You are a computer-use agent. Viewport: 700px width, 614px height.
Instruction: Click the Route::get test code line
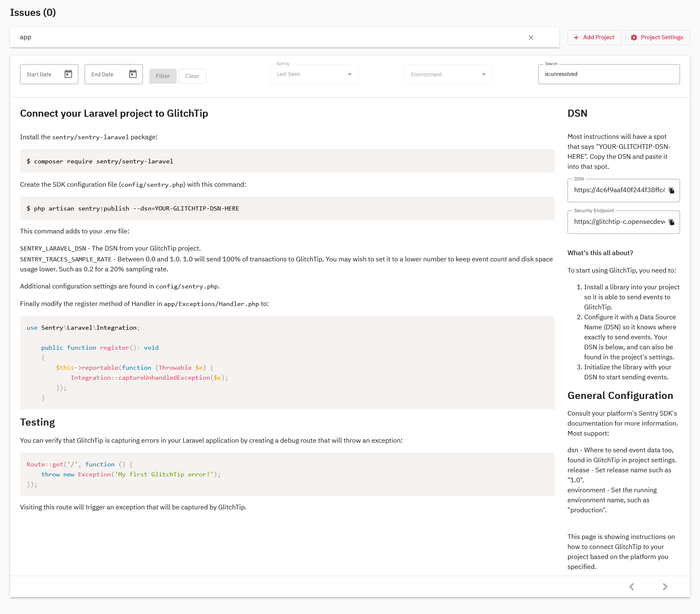80,464
